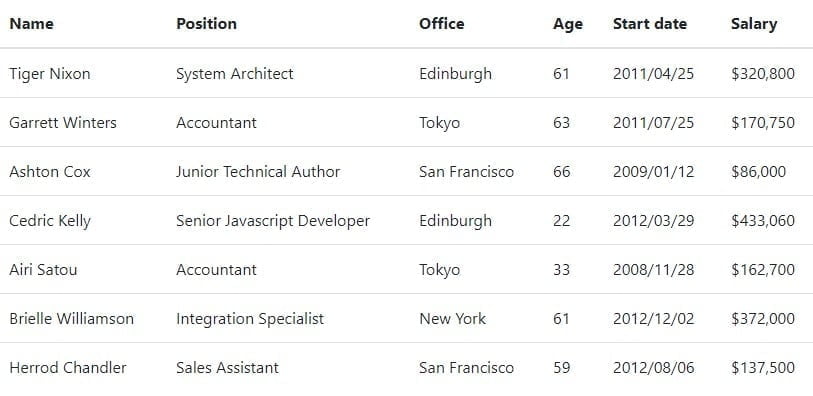Select the Junior Technical Author position
Image resolution: width=813 pixels, height=396 pixels.
coord(258,172)
